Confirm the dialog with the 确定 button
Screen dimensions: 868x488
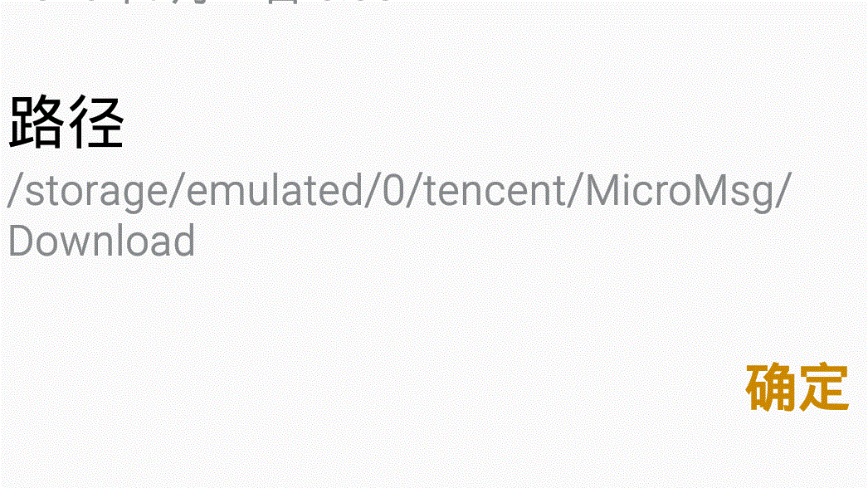click(x=797, y=388)
